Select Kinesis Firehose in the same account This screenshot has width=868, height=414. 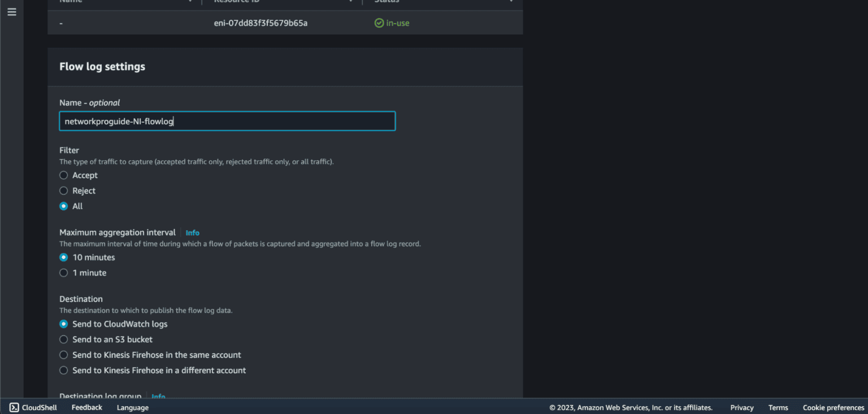point(64,355)
